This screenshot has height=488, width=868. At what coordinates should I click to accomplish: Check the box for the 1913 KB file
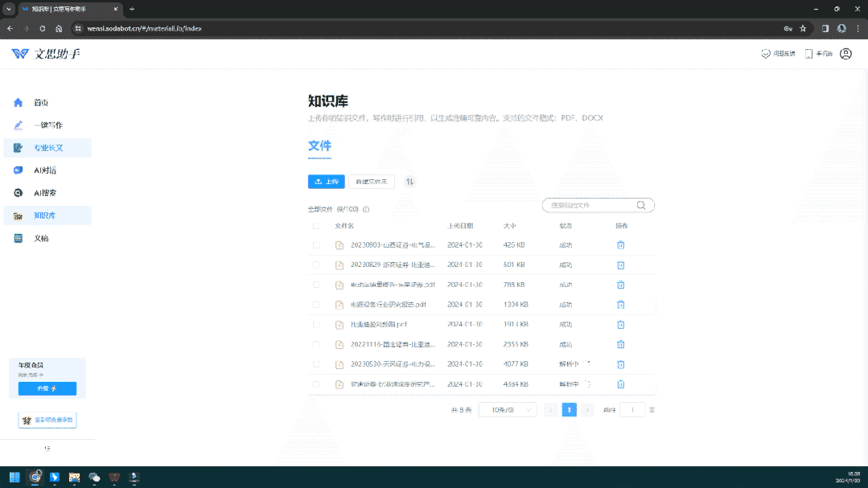point(316,325)
